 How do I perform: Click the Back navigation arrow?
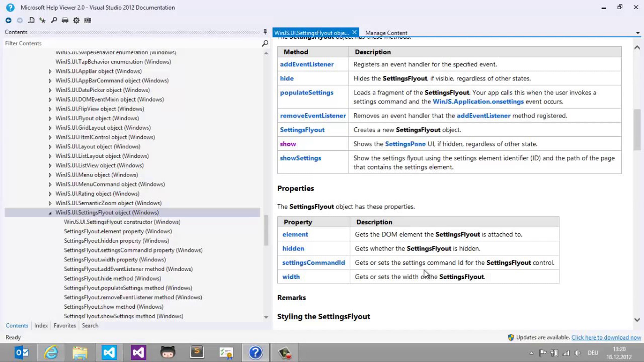tap(8, 20)
